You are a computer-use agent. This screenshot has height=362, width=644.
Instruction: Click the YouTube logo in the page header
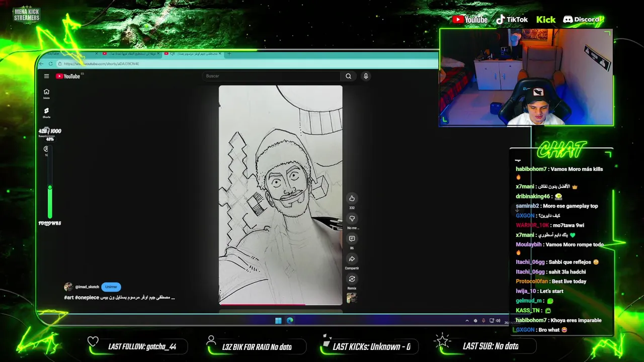tap(68, 76)
